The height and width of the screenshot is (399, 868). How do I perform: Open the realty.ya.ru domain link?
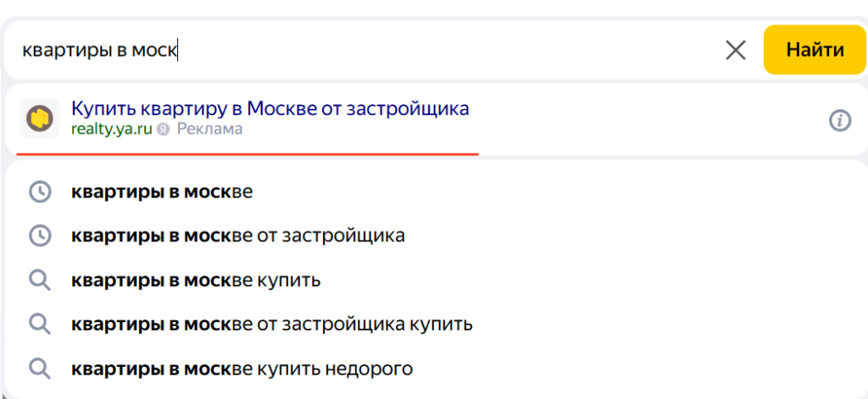click(x=112, y=129)
